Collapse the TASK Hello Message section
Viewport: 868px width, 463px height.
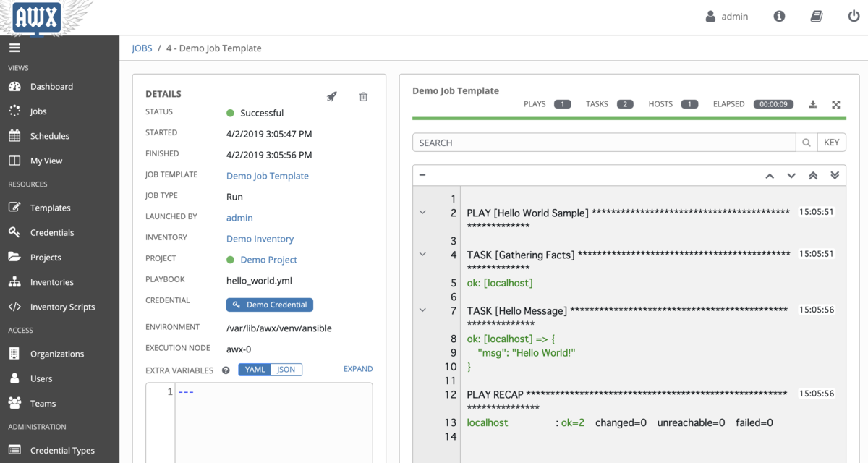[x=423, y=310]
